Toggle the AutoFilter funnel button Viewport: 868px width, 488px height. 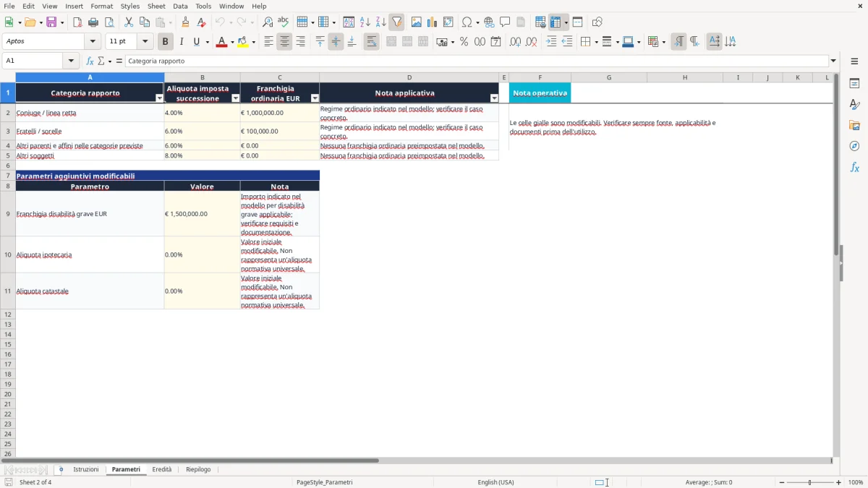(x=397, y=22)
